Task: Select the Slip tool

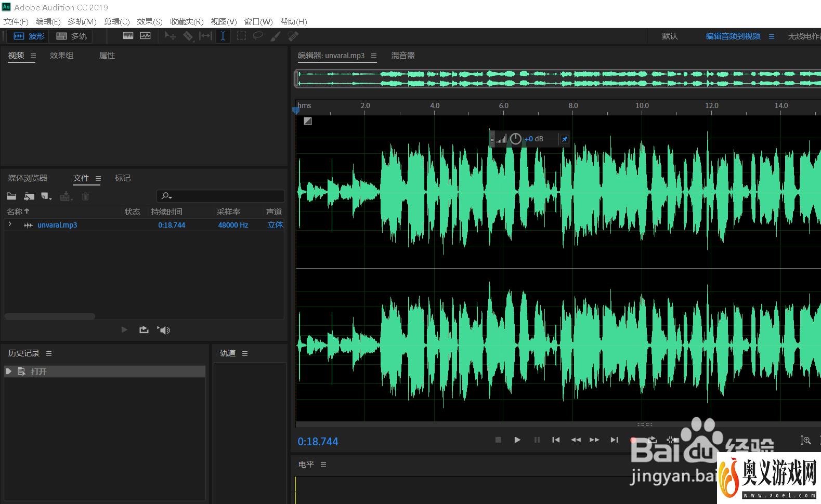Action: point(205,36)
